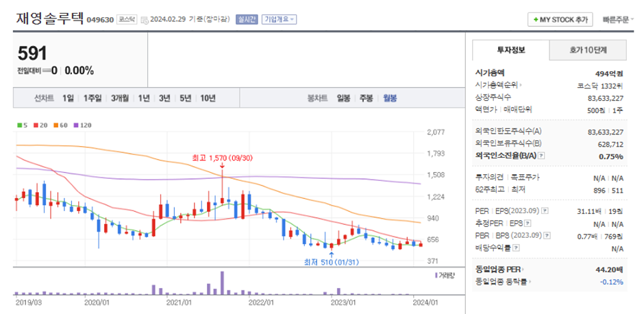644x314 pixels.
Task: Click the tallest volume bar in 2021
Action: 222,282
